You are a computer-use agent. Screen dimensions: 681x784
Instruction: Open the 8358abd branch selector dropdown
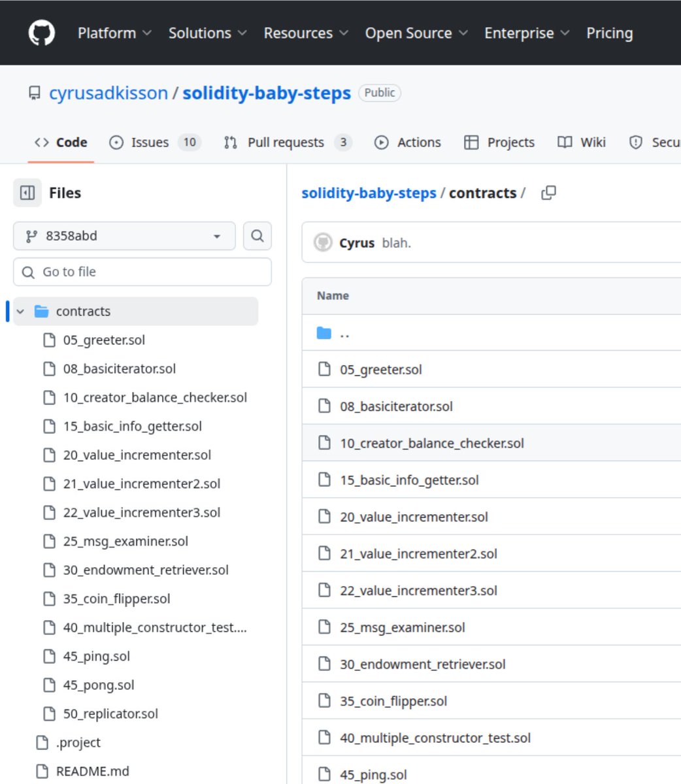tap(124, 236)
